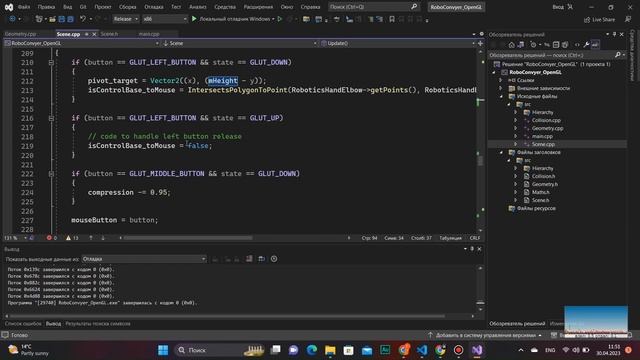Click the Visual Studio icon in the taskbar
This screenshot has width=640, height=360.
click(477, 350)
